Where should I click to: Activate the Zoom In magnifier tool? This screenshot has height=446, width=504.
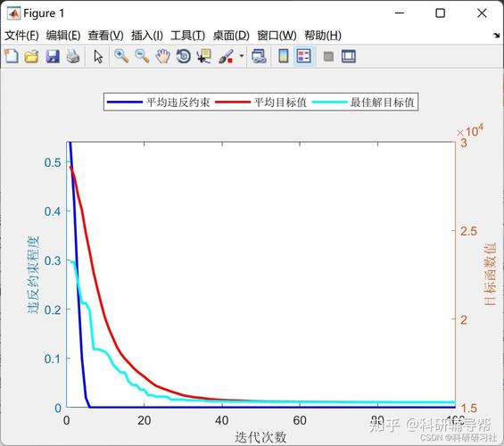(x=121, y=56)
